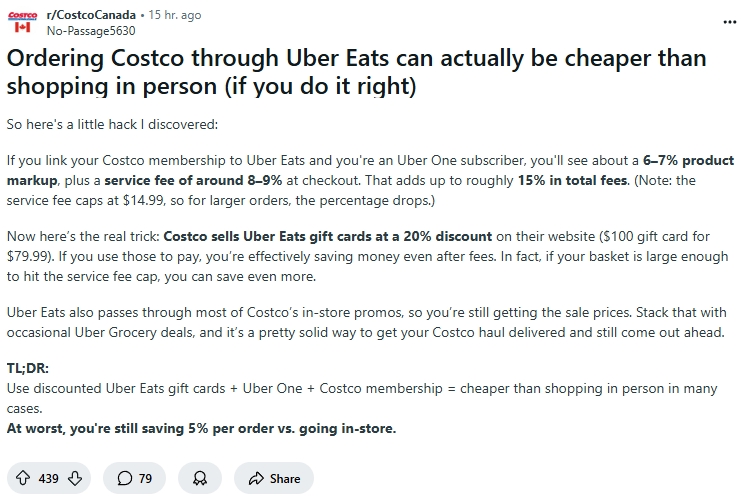The image size is (742, 497).
Task: Give an award using the ribbon icon
Action: pyautogui.click(x=200, y=478)
